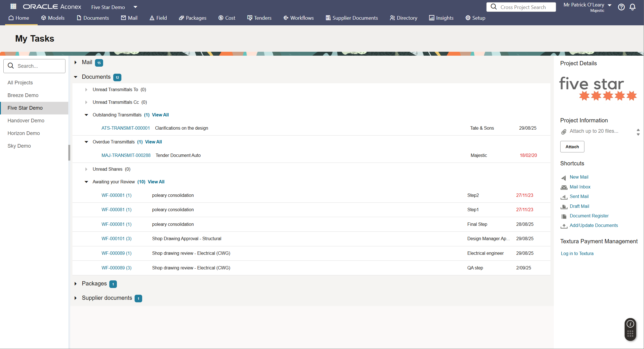This screenshot has width=644, height=349.
Task: Collapse Awaiting your Review group
Action: (x=86, y=182)
